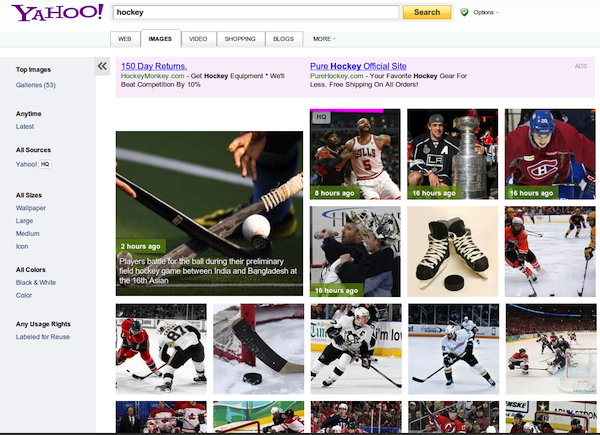Choose Large size filter
Screen dimensions: 600x435
point(24,221)
